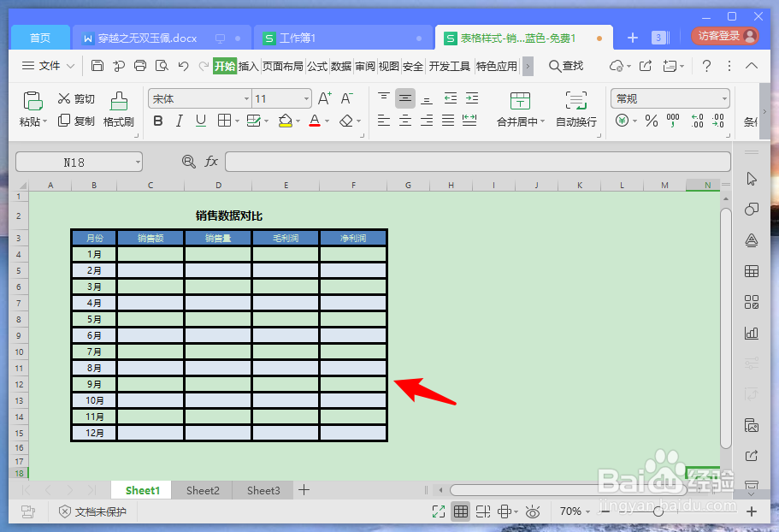Viewport: 779px width, 532px height.
Task: Open chart tool in right sidebar
Action: click(x=751, y=333)
